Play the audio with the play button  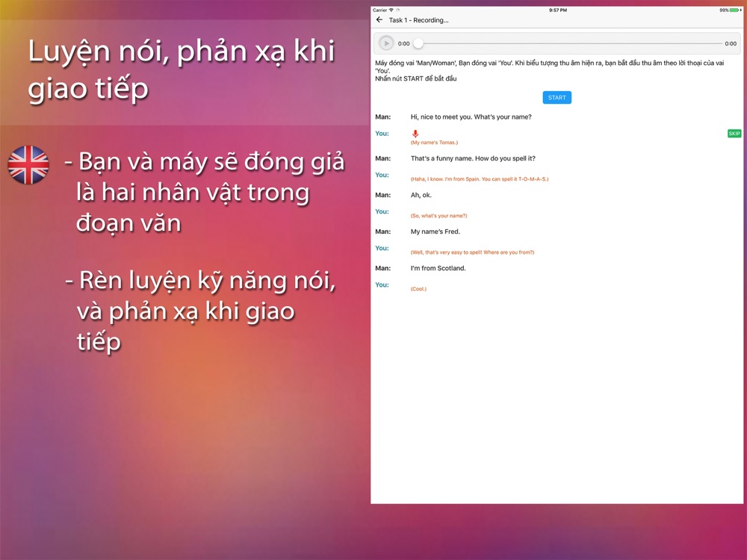[386, 43]
